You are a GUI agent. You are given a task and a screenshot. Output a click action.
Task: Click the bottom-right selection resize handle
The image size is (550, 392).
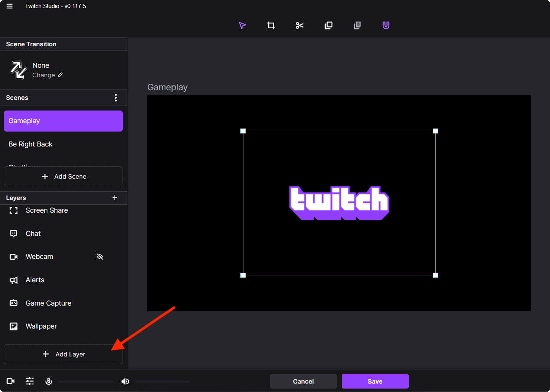(436, 275)
